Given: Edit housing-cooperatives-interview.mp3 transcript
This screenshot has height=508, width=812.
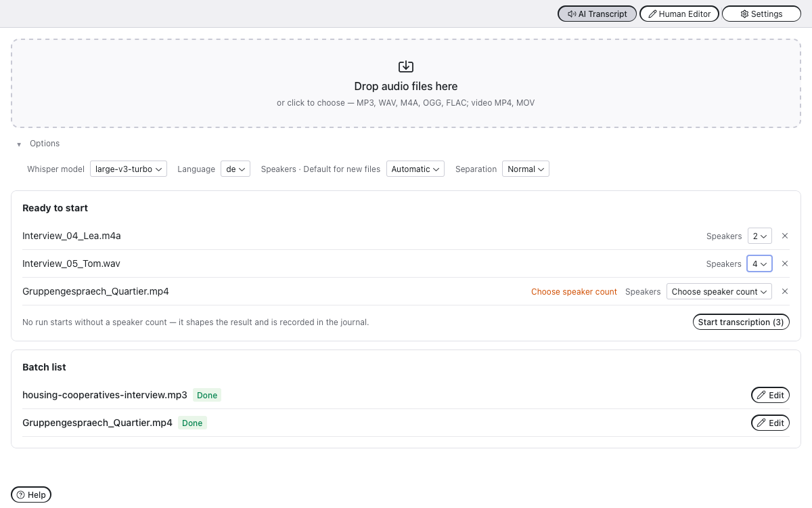Looking at the screenshot, I should click(x=770, y=395).
